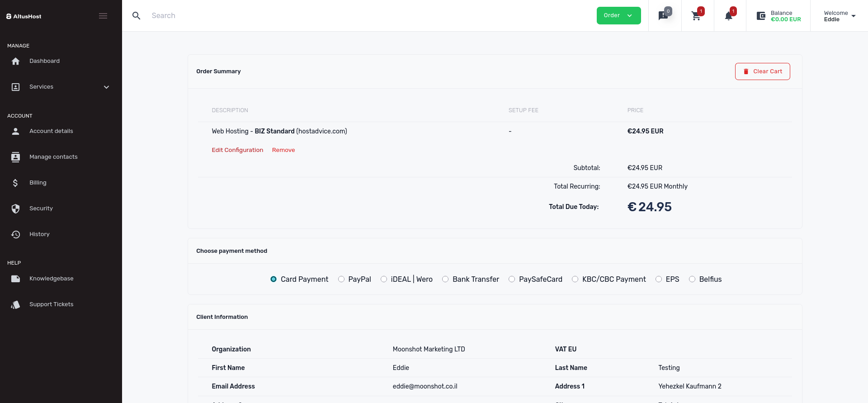
Task: Click the balance wallet icon
Action: [x=761, y=16]
